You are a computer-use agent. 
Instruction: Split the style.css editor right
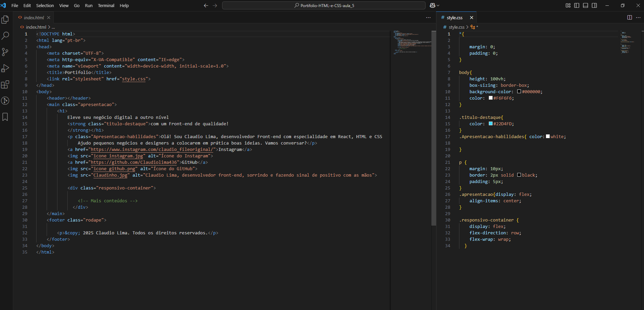(629, 18)
